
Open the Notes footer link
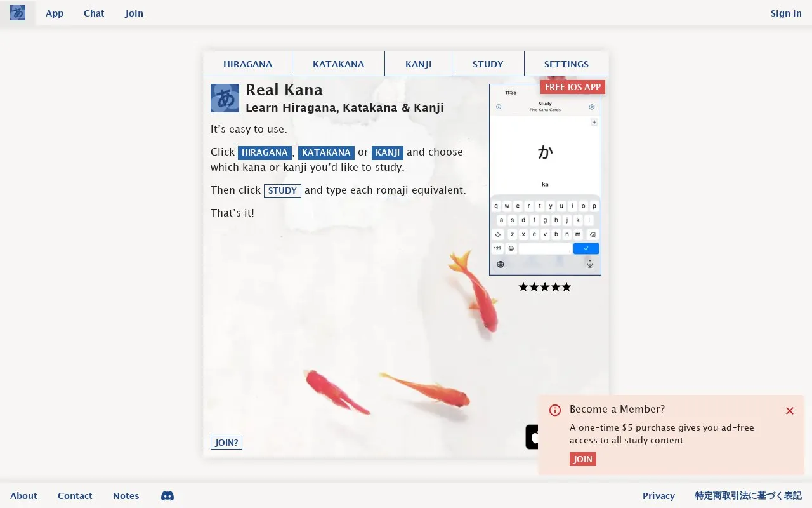pos(126,496)
